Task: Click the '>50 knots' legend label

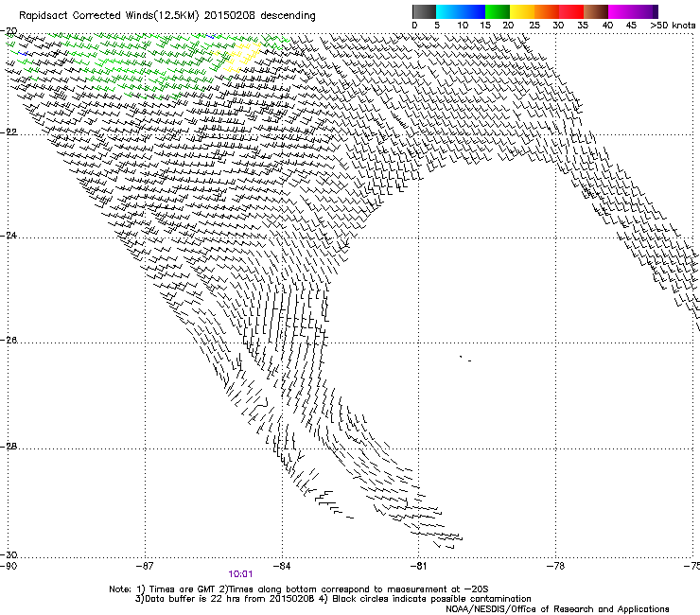Action: [x=673, y=26]
